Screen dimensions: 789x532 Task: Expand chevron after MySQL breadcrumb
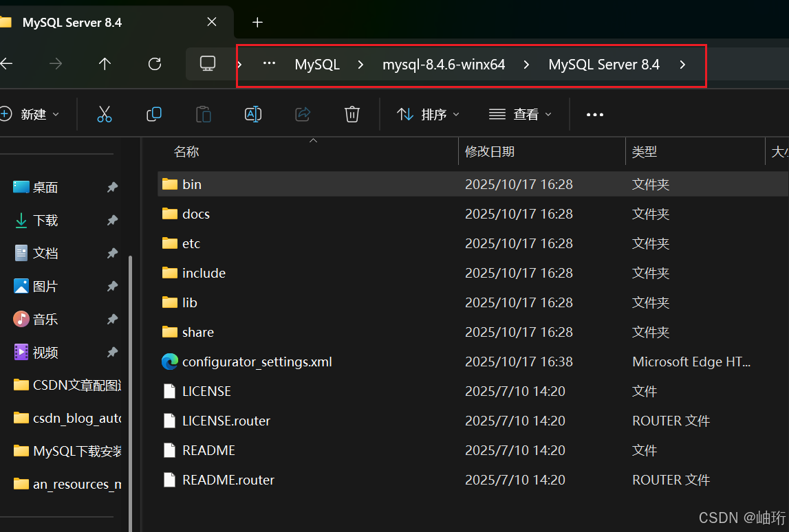click(360, 65)
